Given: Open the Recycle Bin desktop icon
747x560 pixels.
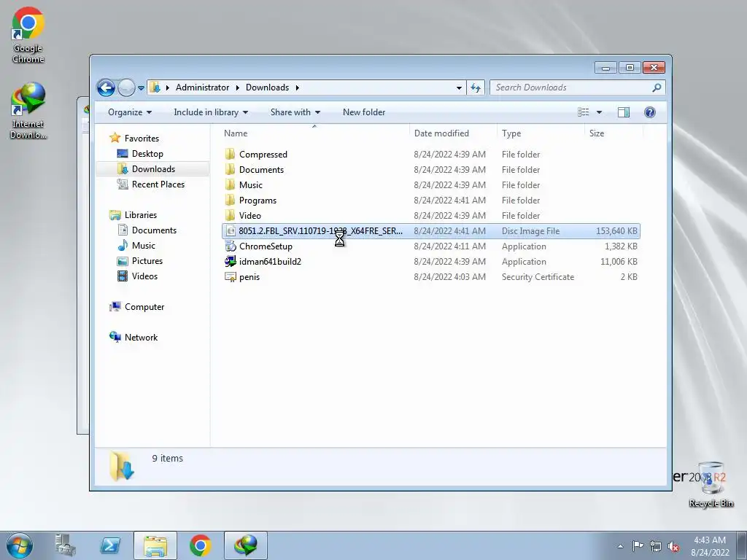Looking at the screenshot, I should tap(711, 484).
